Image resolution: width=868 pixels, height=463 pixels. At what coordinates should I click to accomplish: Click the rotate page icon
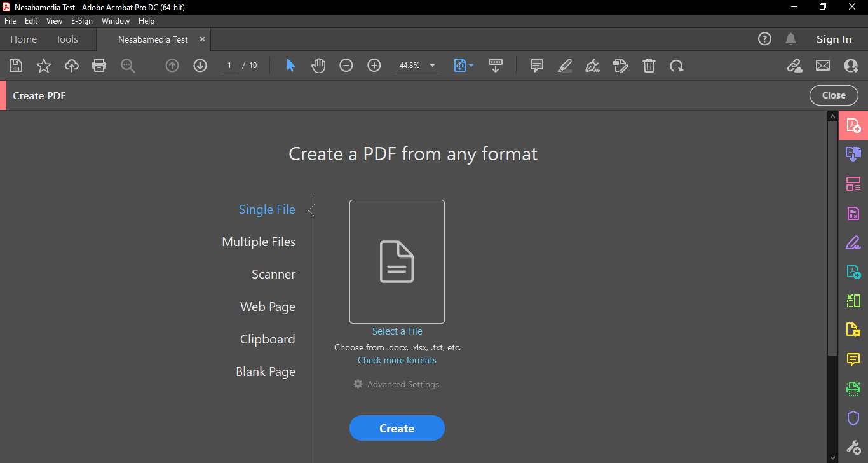(x=677, y=66)
